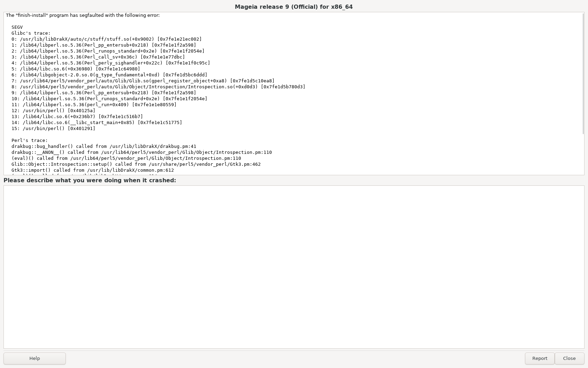588x368 pixels.
Task: Click the Close button
Action: coord(569,358)
